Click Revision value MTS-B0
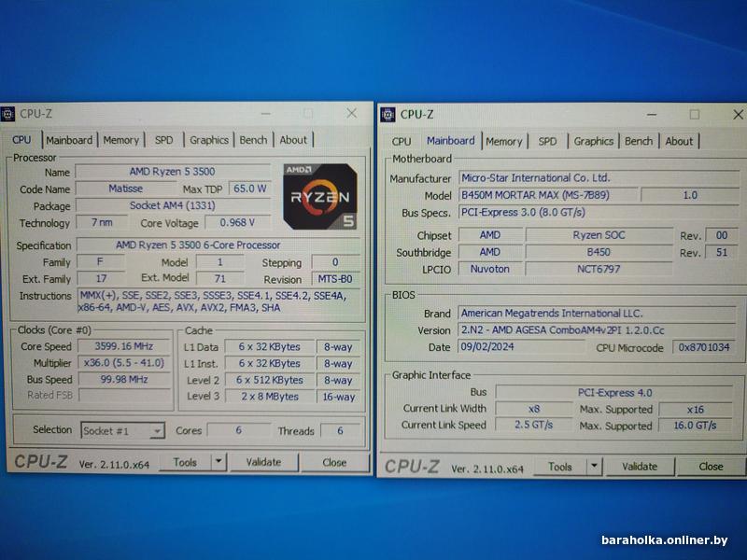The height and width of the screenshot is (560, 747). point(335,279)
